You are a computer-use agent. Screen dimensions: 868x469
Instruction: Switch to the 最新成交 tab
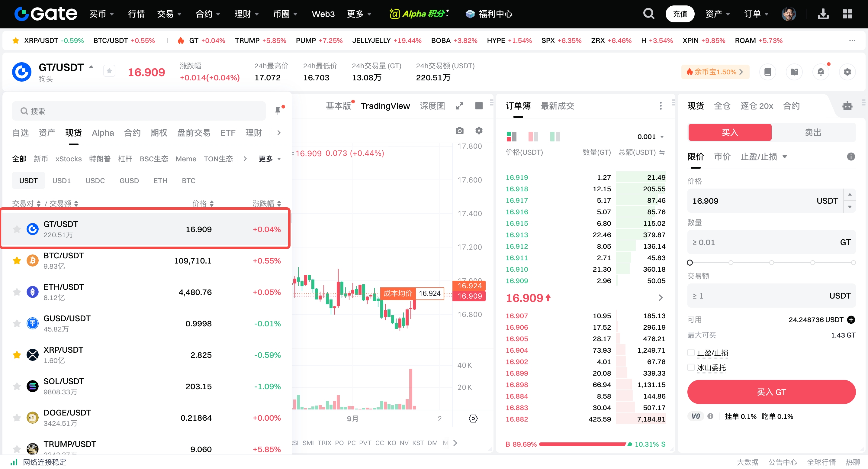coord(557,106)
